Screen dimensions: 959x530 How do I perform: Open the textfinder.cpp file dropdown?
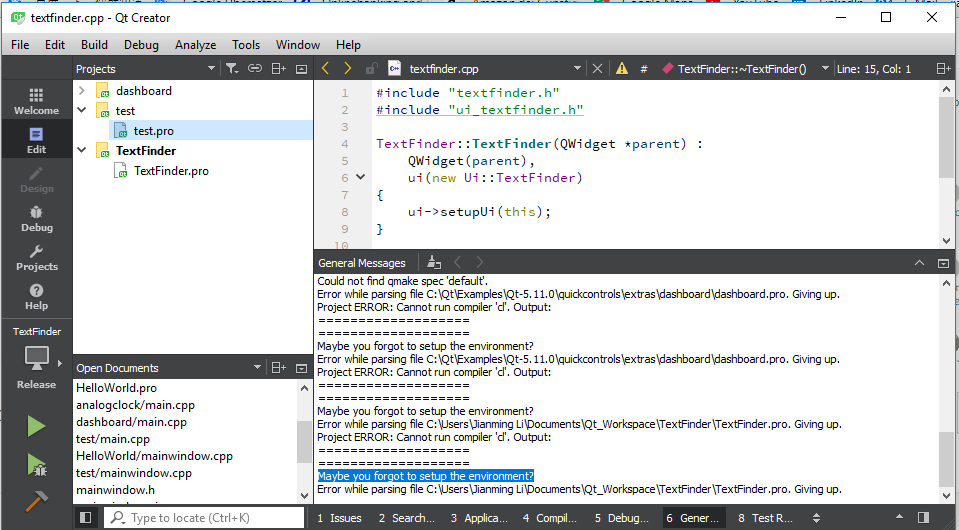pos(577,69)
